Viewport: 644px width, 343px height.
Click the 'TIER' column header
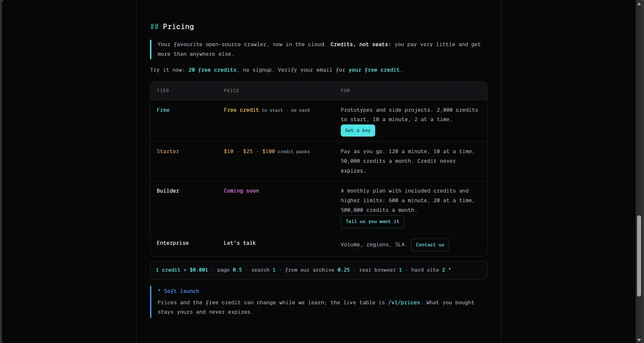point(163,91)
